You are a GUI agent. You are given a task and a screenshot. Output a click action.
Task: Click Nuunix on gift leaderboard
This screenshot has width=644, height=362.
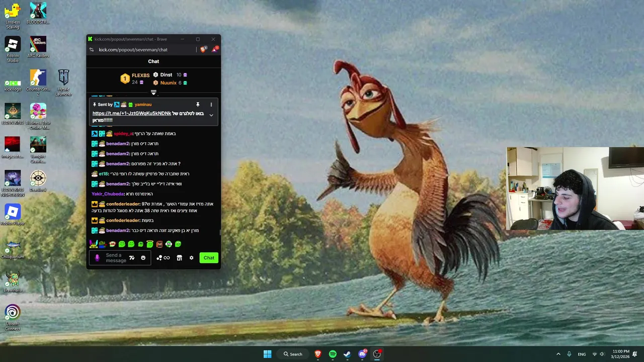pyautogui.click(x=168, y=83)
